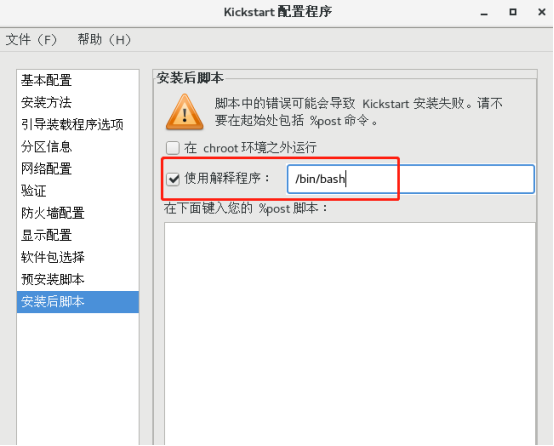Screen dimensions: 554x446
Task: Open the 文件 (F) menu
Action: pyautogui.click(x=31, y=40)
